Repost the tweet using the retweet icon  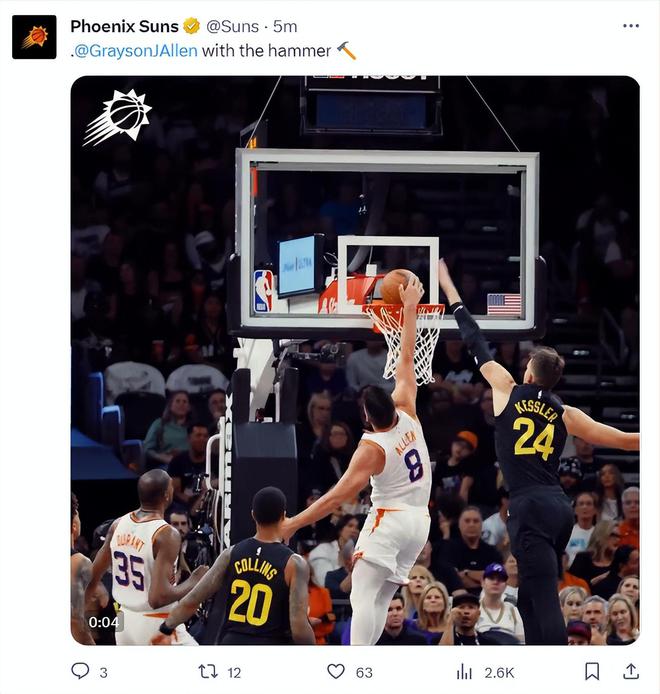[x=208, y=671]
